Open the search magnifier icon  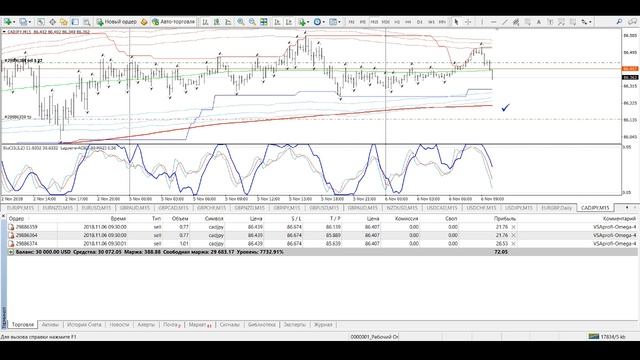(619, 22)
